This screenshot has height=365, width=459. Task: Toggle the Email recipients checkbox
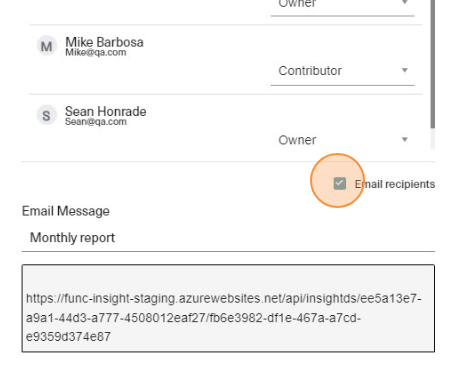pyautogui.click(x=339, y=183)
